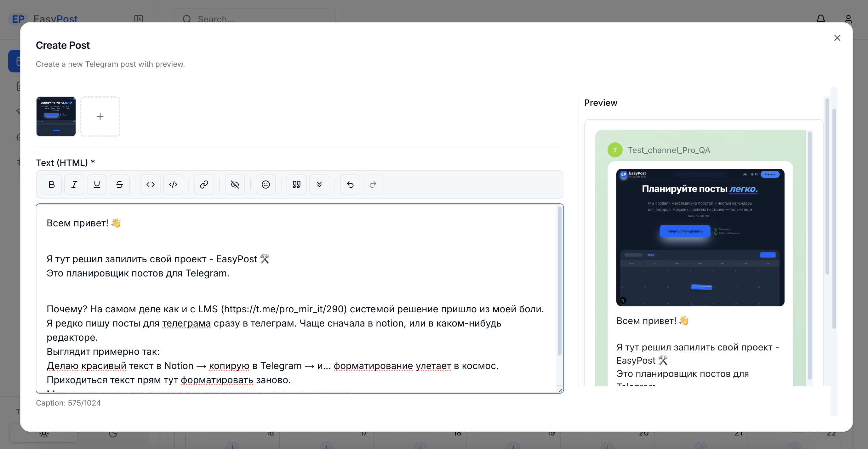
Task: Insert inline code with angle brackets icon
Action: [150, 184]
